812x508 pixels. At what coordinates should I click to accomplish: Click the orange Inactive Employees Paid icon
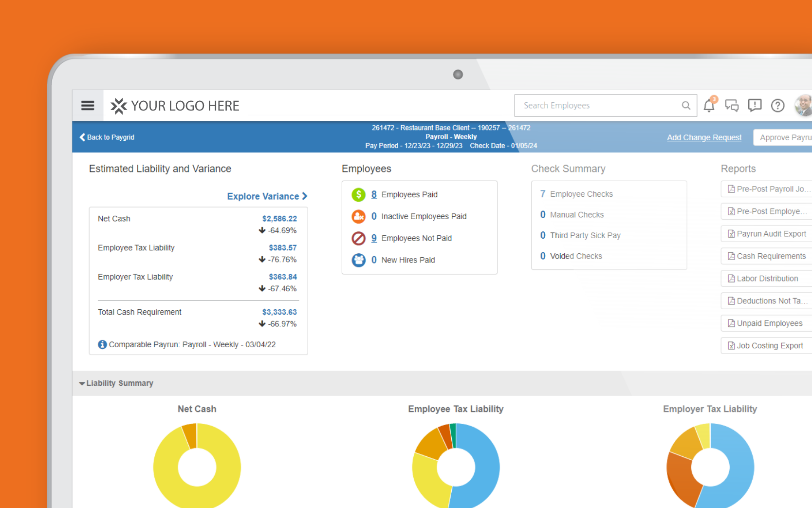point(359,216)
